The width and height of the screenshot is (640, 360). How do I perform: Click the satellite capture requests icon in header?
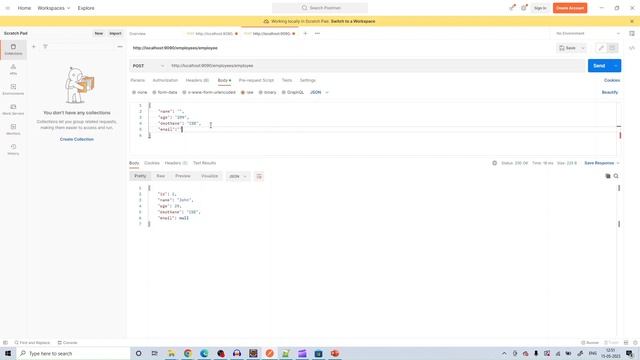click(512, 8)
